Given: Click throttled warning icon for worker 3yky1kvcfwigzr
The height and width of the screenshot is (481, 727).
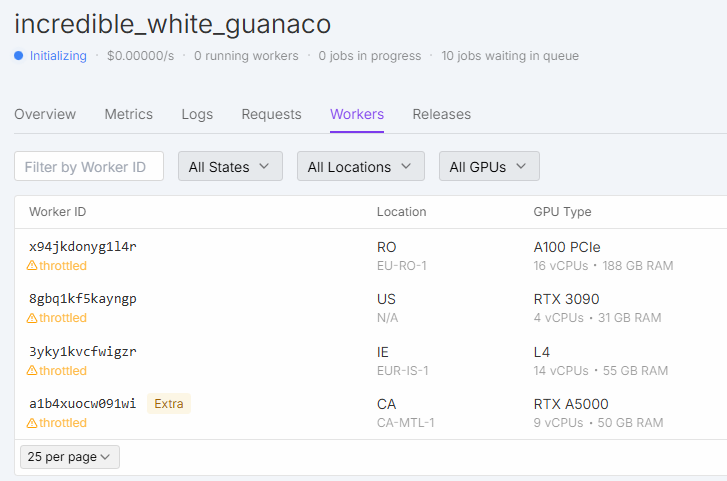Looking at the screenshot, I should [x=32, y=371].
